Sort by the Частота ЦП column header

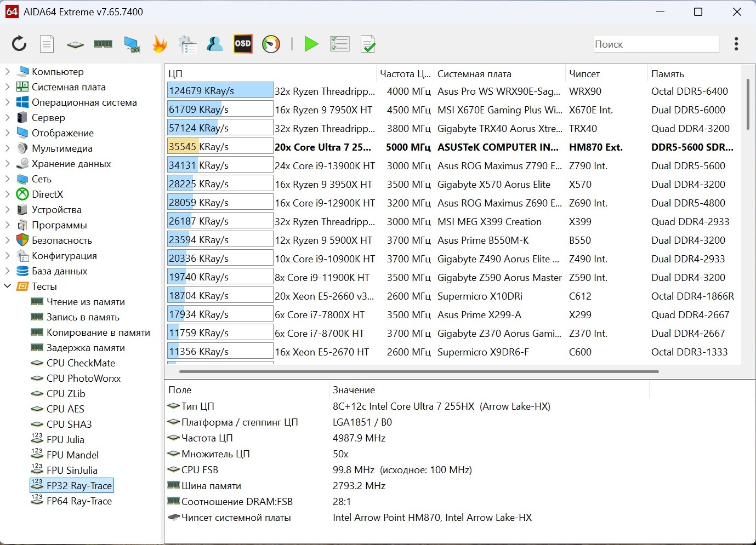pyautogui.click(x=405, y=74)
